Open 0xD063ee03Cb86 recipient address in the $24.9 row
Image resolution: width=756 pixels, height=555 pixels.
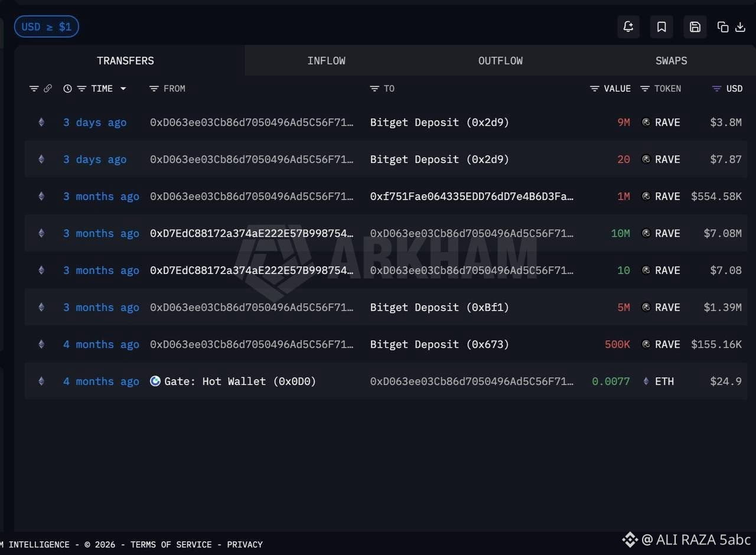[472, 381]
